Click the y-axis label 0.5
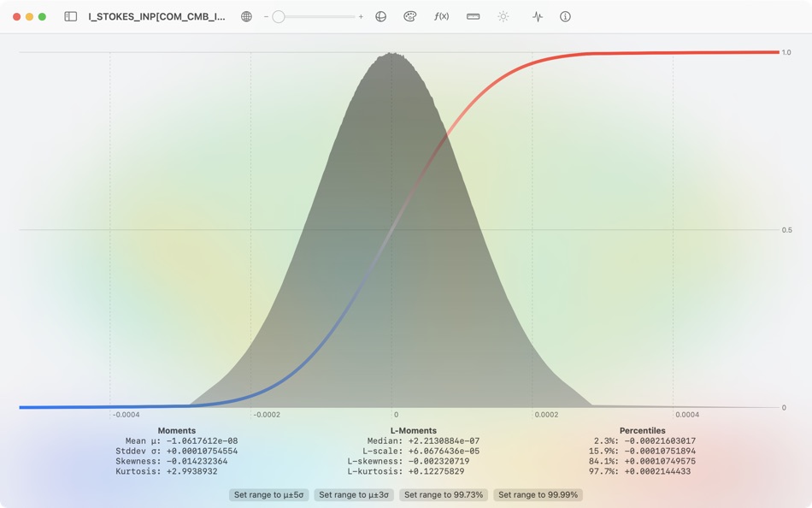This screenshot has width=812, height=508. (786, 230)
